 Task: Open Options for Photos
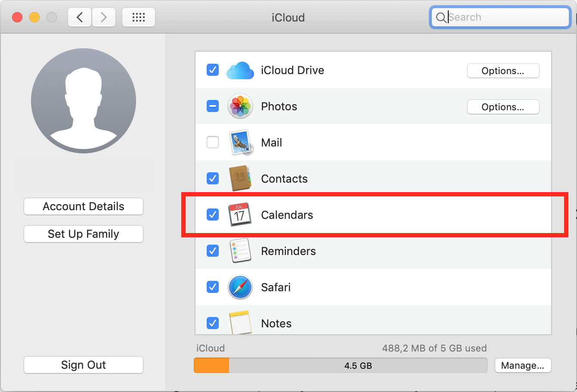[503, 107]
